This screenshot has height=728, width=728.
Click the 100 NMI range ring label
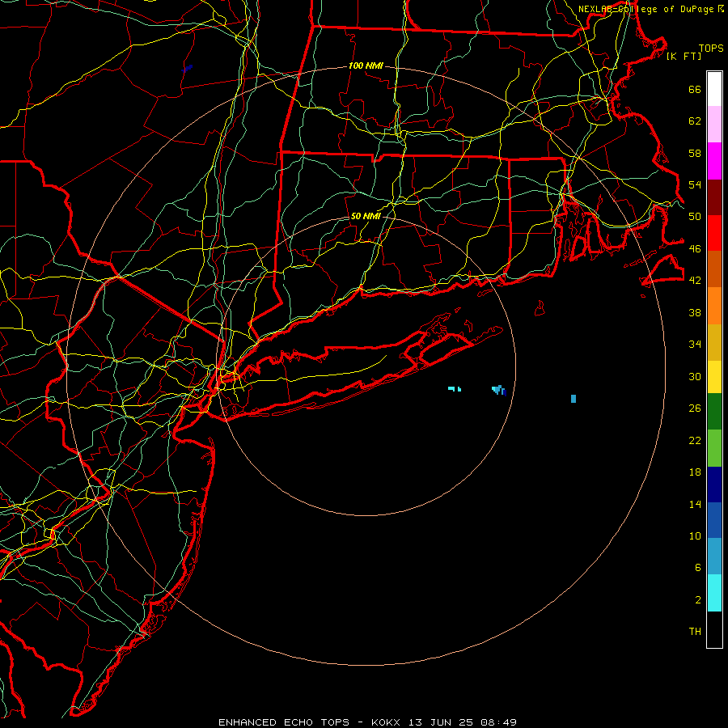point(366,66)
